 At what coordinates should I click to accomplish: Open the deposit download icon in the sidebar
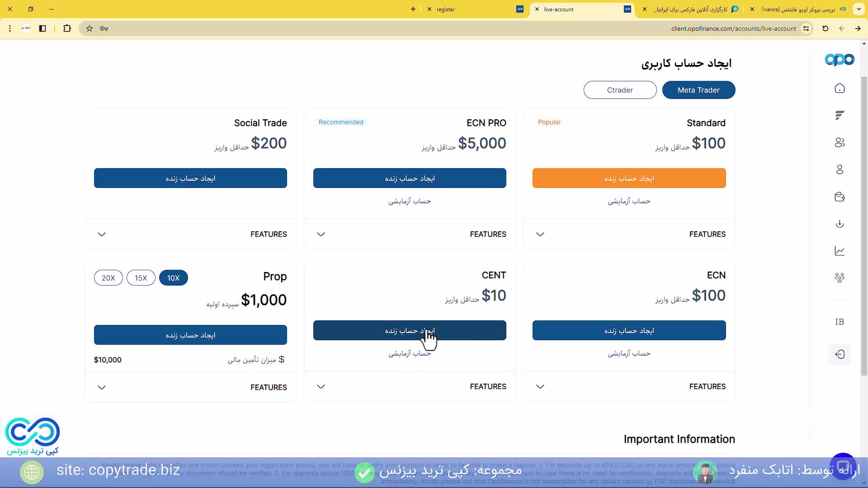pos(840,223)
